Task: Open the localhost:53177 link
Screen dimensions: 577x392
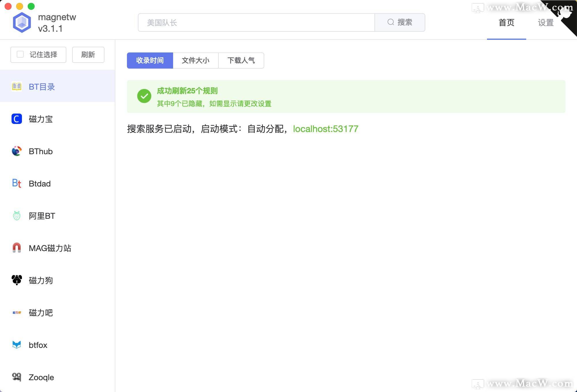Action: click(325, 129)
